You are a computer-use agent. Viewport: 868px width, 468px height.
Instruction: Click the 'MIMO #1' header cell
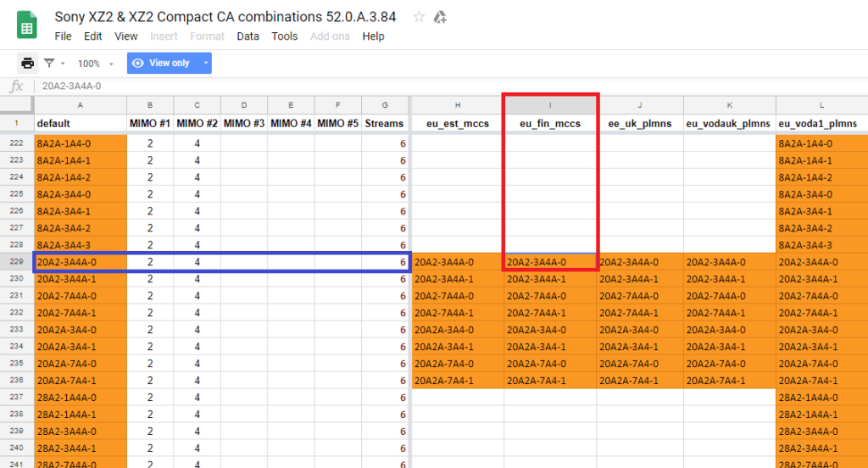[150, 124]
